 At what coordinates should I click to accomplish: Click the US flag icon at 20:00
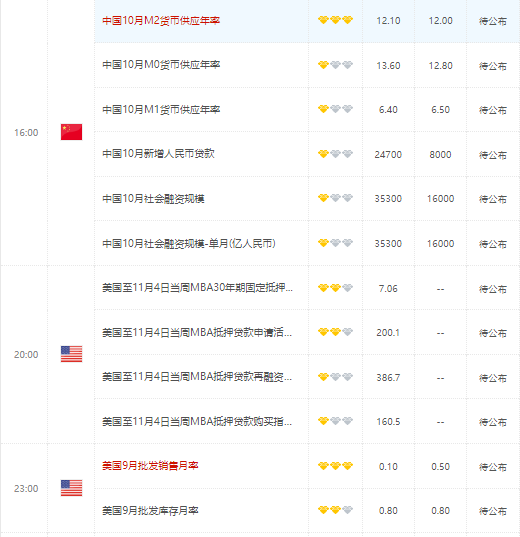click(71, 354)
